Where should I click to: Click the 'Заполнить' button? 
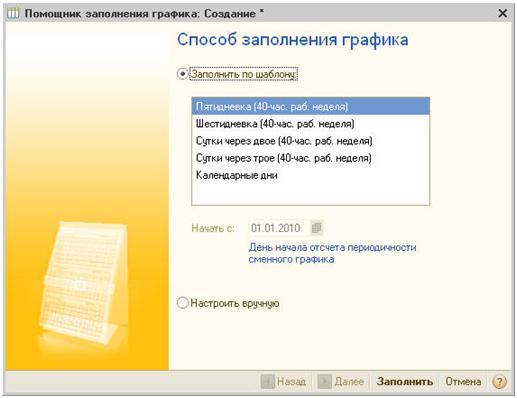405,382
